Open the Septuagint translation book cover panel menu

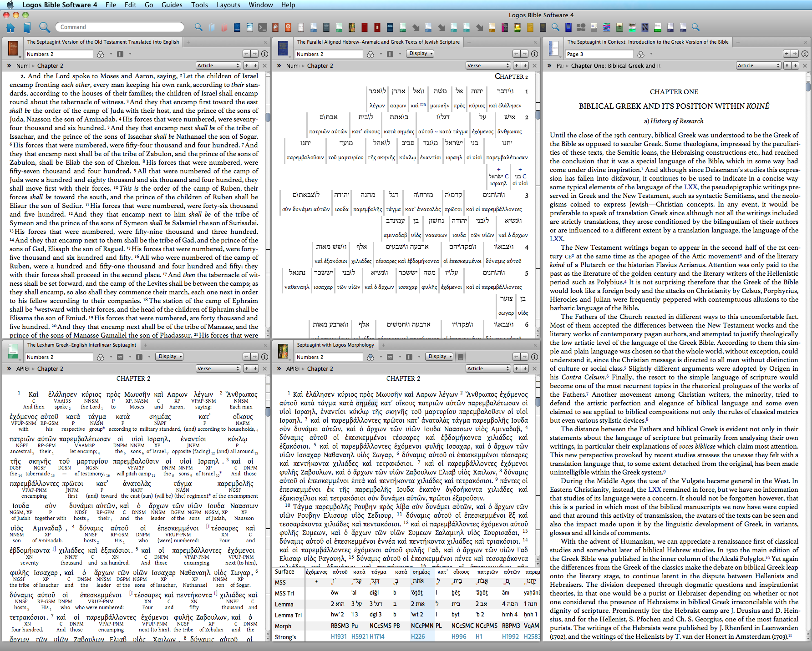(13, 48)
